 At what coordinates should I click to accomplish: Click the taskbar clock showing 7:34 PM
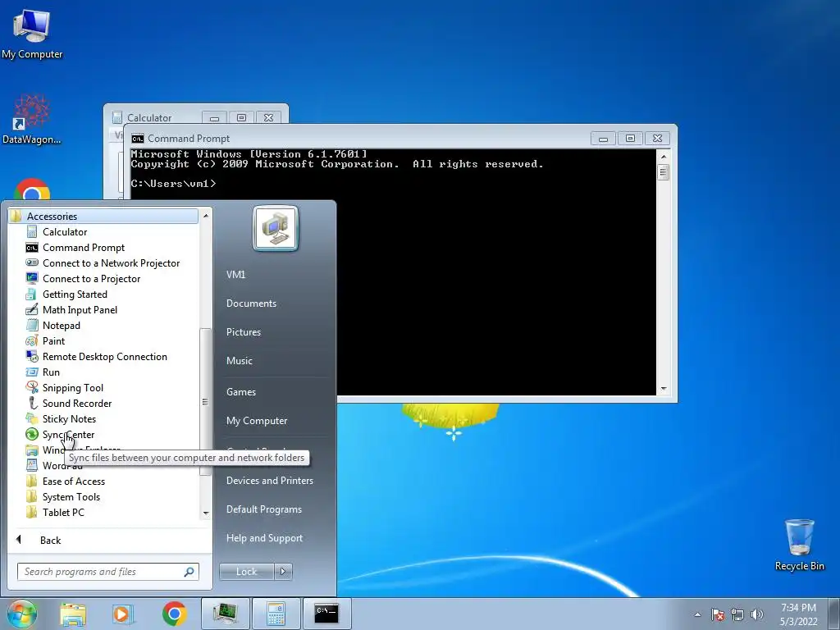point(798,614)
